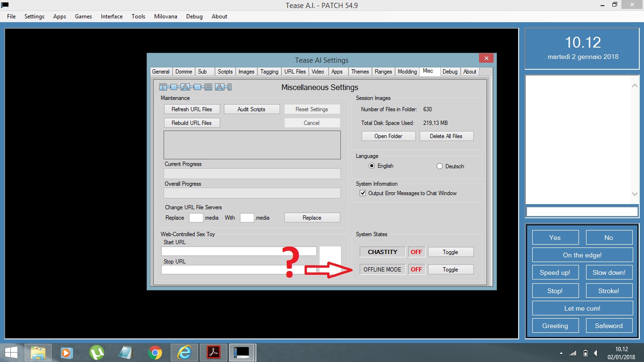Click the Refresh URL Files button
This screenshot has height=362, width=644.
[192, 109]
